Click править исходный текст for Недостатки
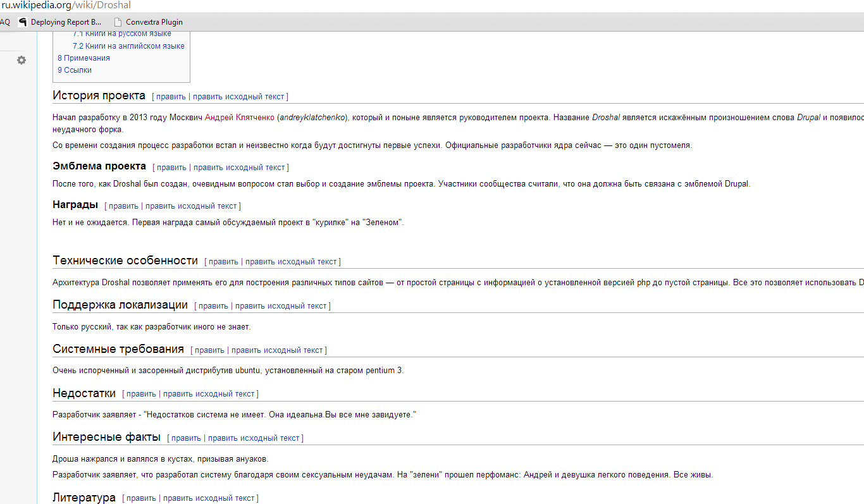This screenshot has width=864, height=504. (209, 394)
